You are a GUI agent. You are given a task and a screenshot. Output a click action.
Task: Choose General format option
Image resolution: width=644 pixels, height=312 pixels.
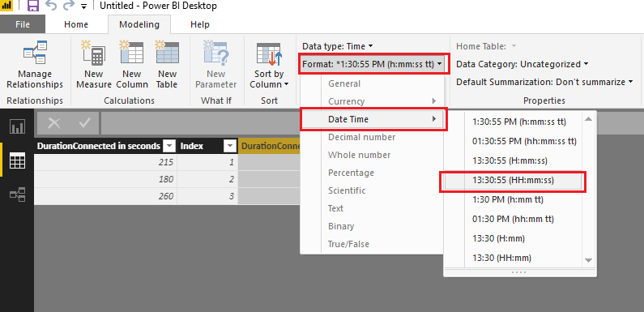click(x=372, y=83)
